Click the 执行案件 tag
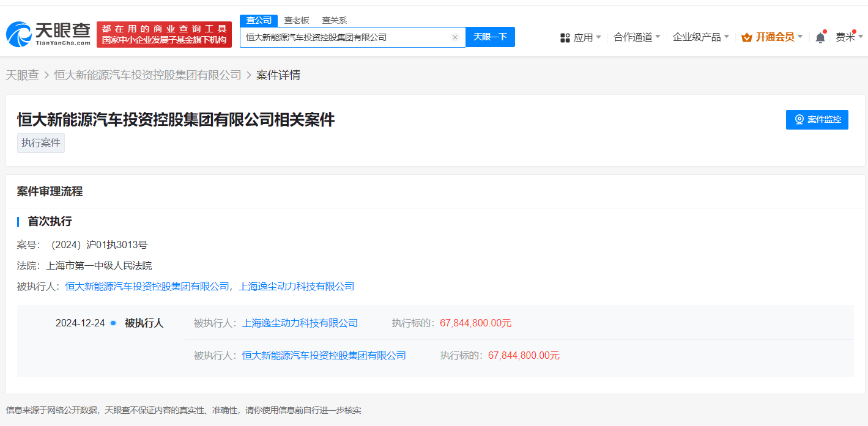This screenshot has height=426, width=868. point(41,143)
